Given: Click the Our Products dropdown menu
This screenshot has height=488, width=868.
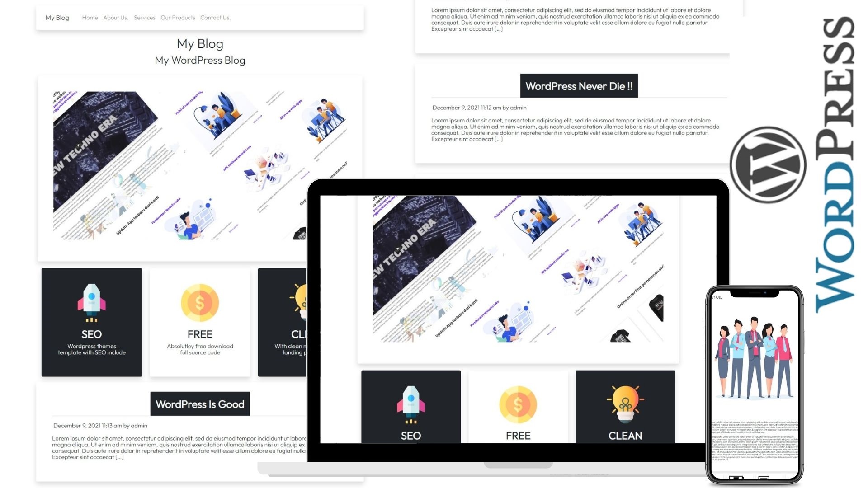Looking at the screenshot, I should [178, 17].
